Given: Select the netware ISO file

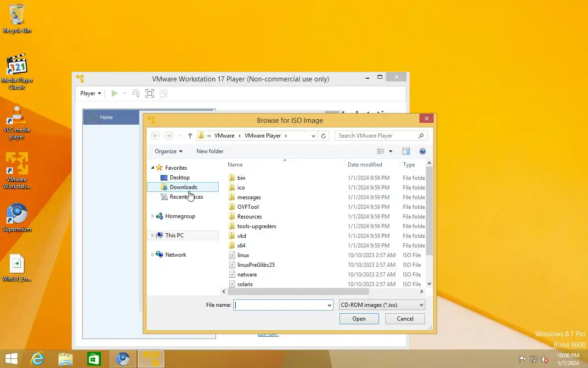Looking at the screenshot, I should (x=247, y=275).
